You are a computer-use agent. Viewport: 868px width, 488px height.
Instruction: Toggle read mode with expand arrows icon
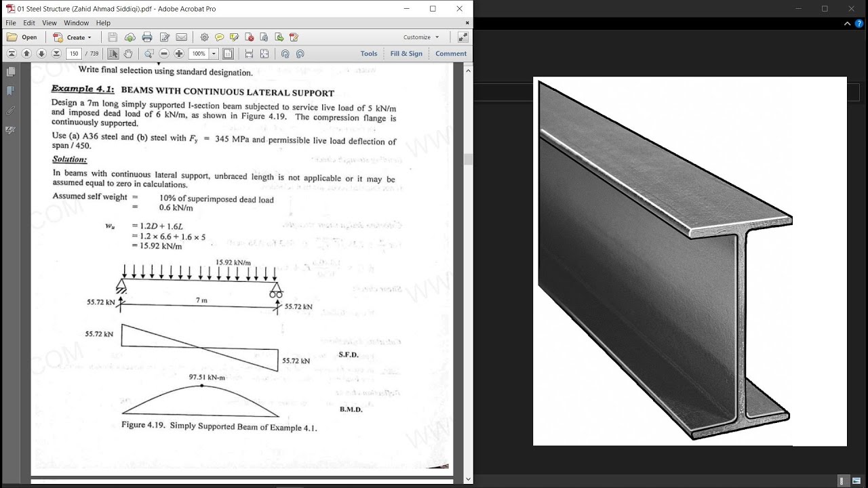pos(463,37)
